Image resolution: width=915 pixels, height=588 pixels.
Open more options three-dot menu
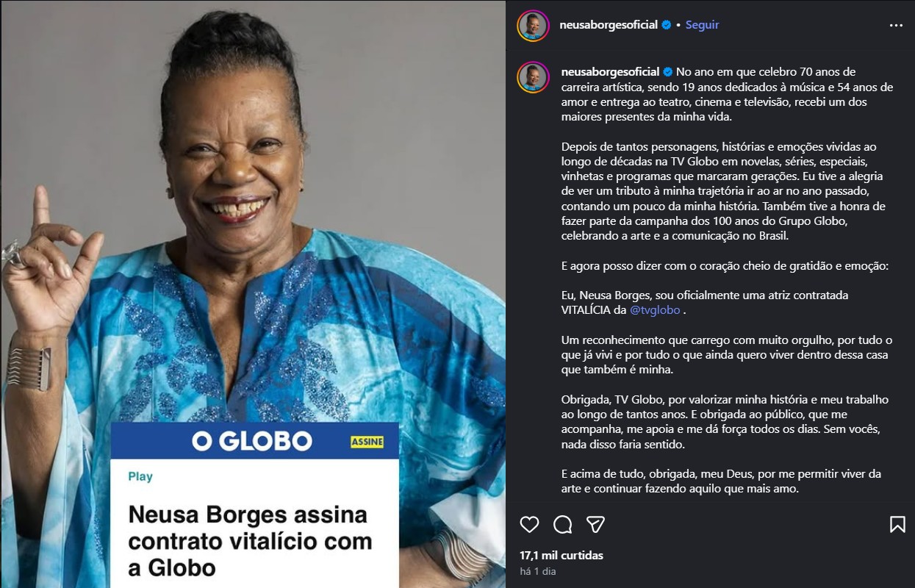[896, 25]
